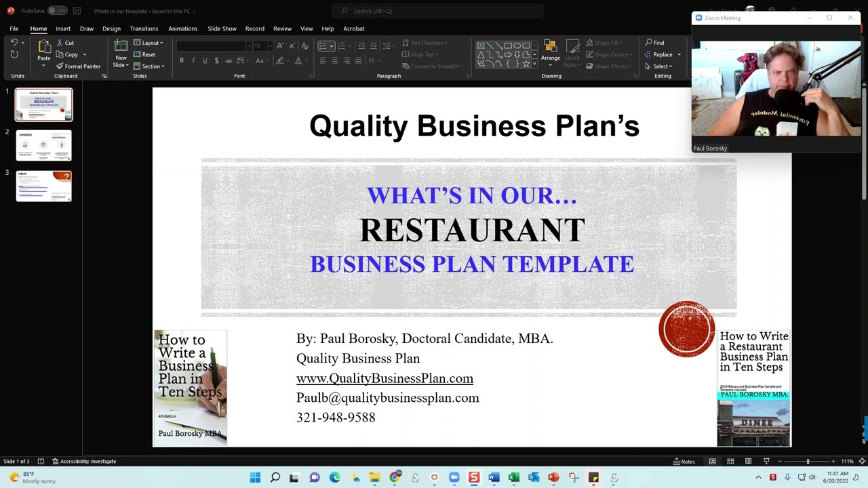Image resolution: width=868 pixels, height=488 pixels.
Task: Click the www.QualityBusinessPlan.com link
Action: click(x=384, y=378)
